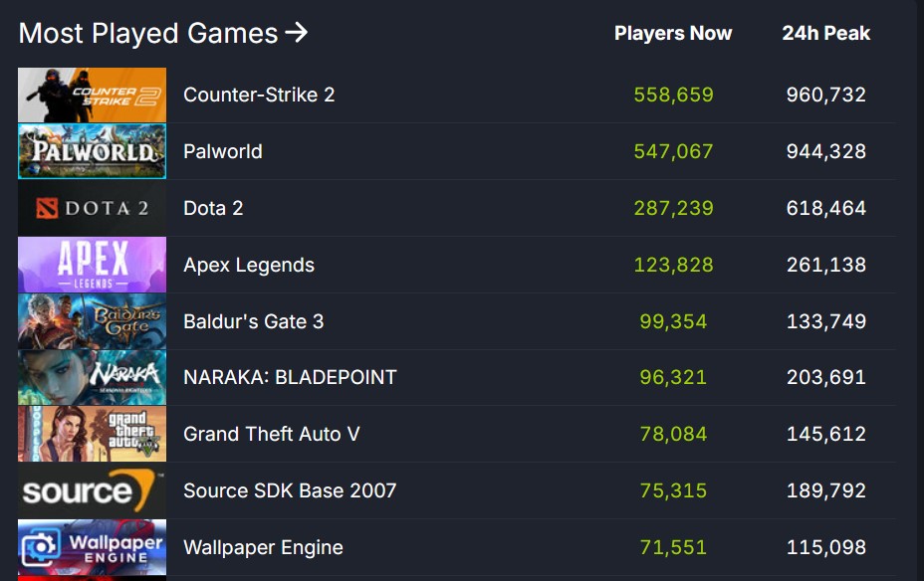Click the Source engine logo thumbnail
The width and height of the screenshot is (924, 581).
92,490
